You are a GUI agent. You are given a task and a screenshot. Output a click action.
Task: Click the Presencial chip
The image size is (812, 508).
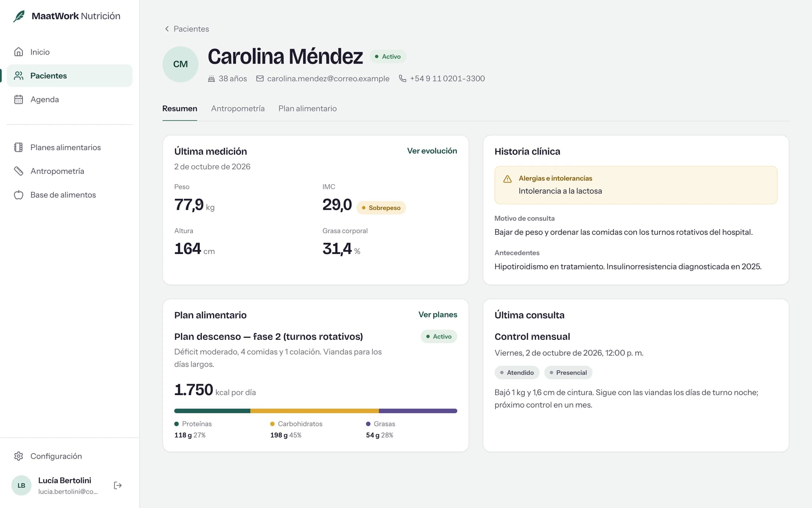568,373
